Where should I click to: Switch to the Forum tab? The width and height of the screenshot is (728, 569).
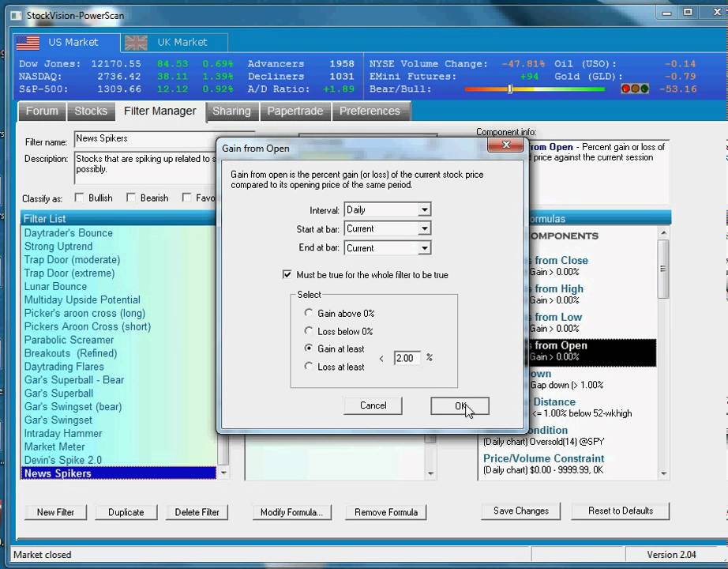(43, 111)
